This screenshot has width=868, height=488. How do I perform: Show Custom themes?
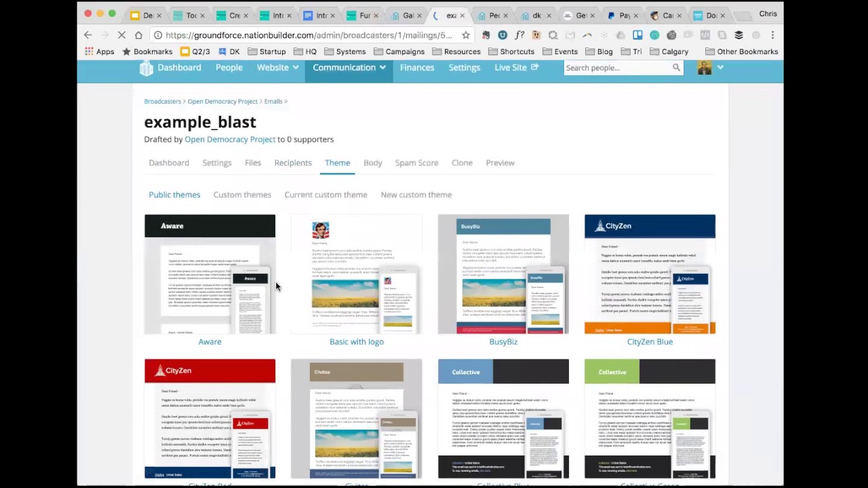pos(242,195)
